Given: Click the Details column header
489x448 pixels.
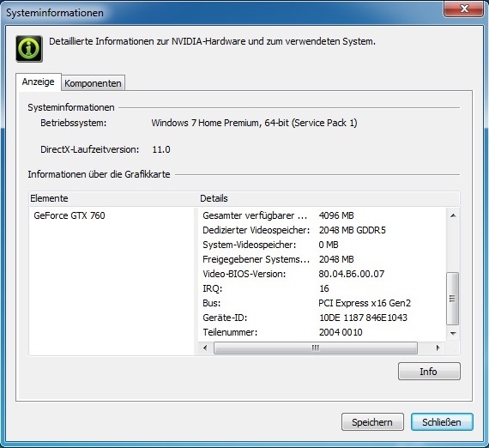Looking at the screenshot, I should pyautogui.click(x=329, y=198).
